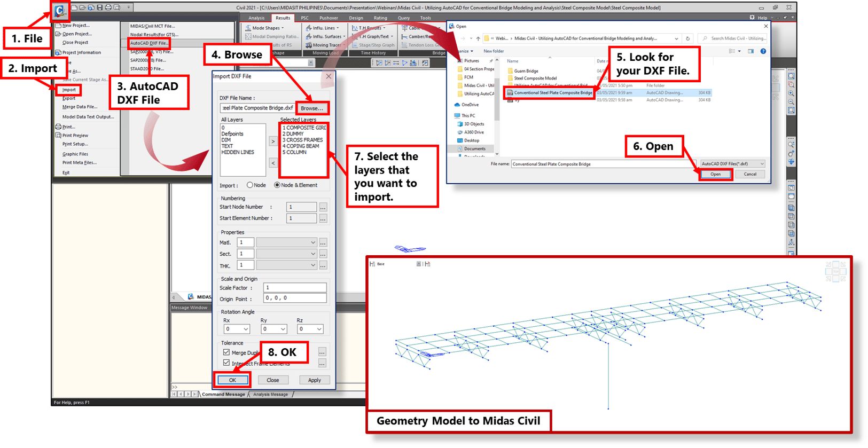Open AutoCAD DXF Files file type dropdown
The height and width of the screenshot is (448, 868).
coord(732,164)
